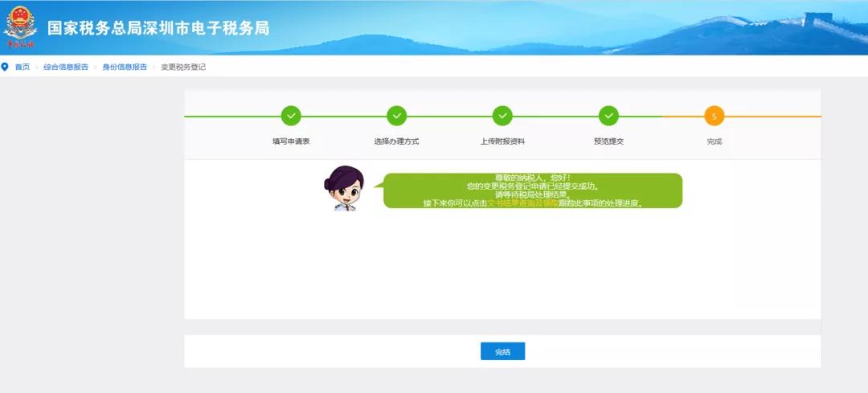Select the 预览提交 step label

pyautogui.click(x=609, y=141)
